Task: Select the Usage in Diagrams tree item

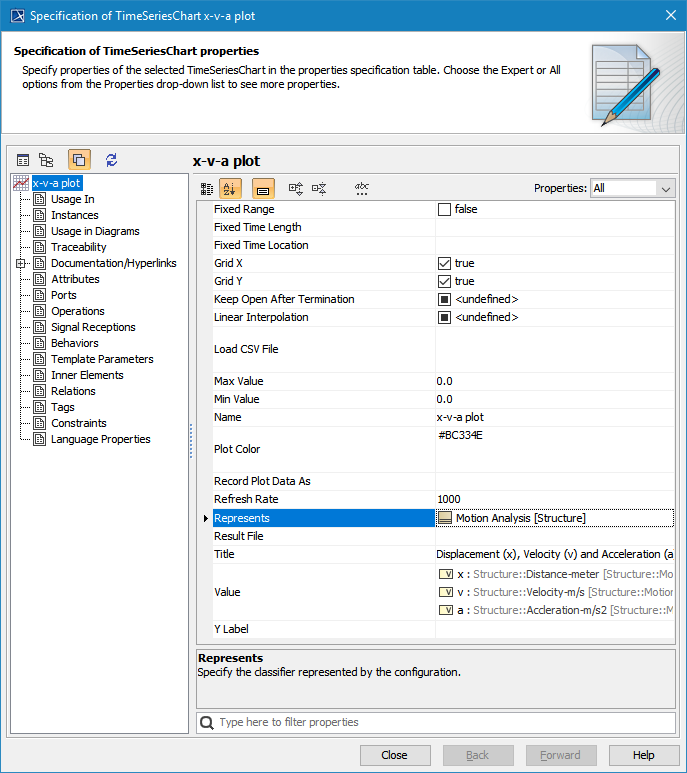Action: click(x=95, y=231)
